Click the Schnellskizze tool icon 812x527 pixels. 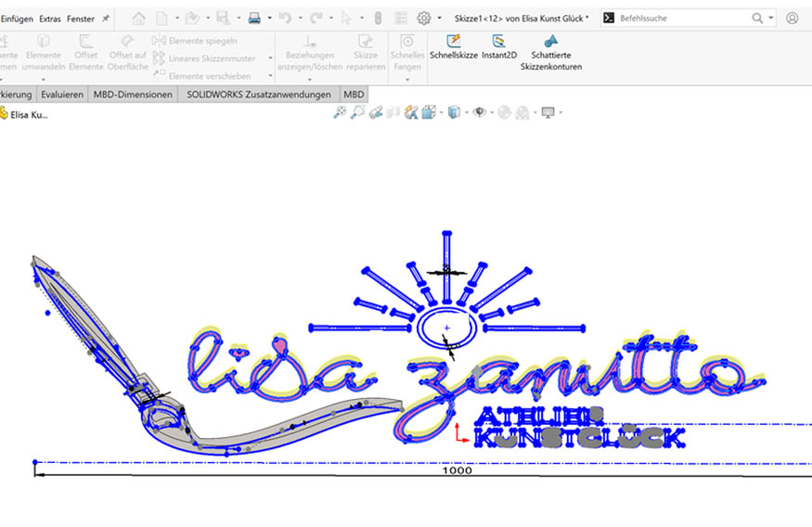[x=453, y=42]
